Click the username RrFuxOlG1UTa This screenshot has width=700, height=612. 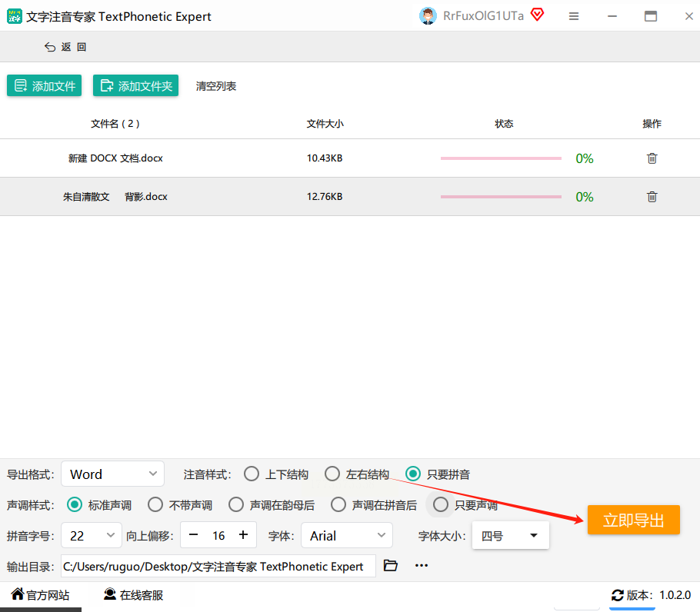tap(484, 16)
